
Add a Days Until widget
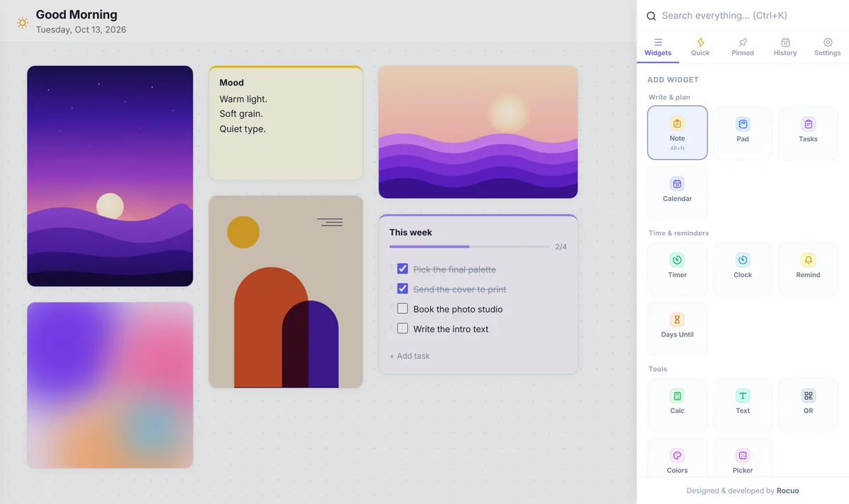(677, 328)
